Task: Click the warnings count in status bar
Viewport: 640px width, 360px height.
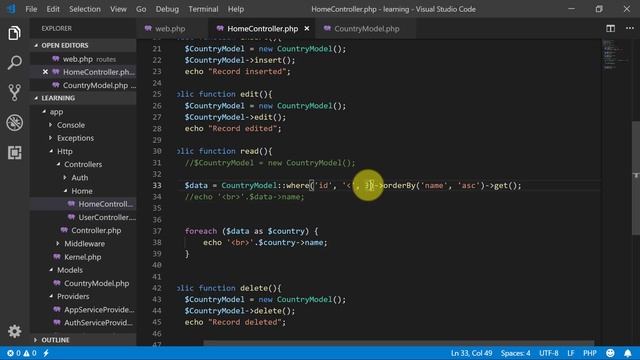Action: pyautogui.click(x=30, y=353)
